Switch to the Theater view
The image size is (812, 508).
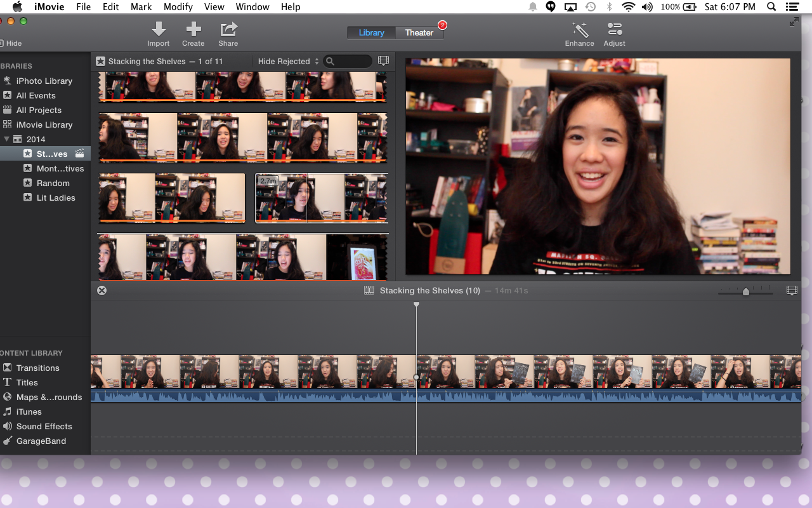(x=419, y=32)
